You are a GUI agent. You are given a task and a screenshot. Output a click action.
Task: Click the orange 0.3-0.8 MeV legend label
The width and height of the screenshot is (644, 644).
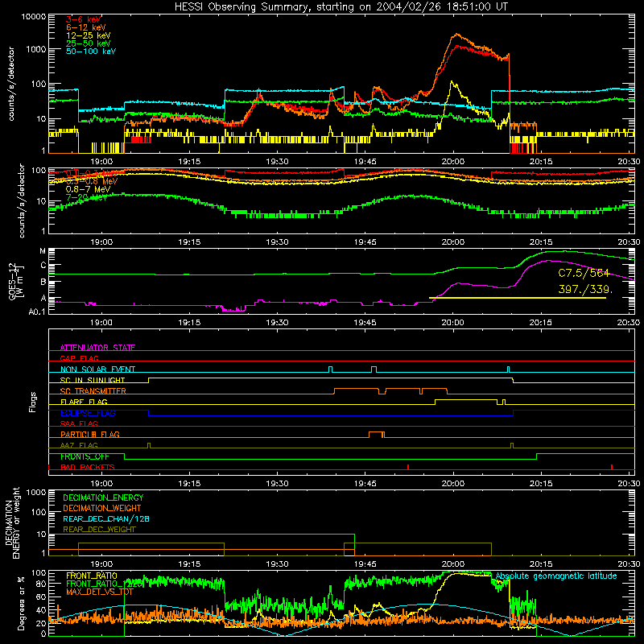pos(91,181)
